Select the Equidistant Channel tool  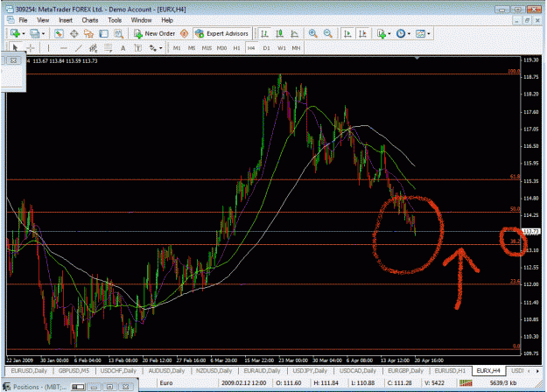pyautogui.click(x=93, y=48)
